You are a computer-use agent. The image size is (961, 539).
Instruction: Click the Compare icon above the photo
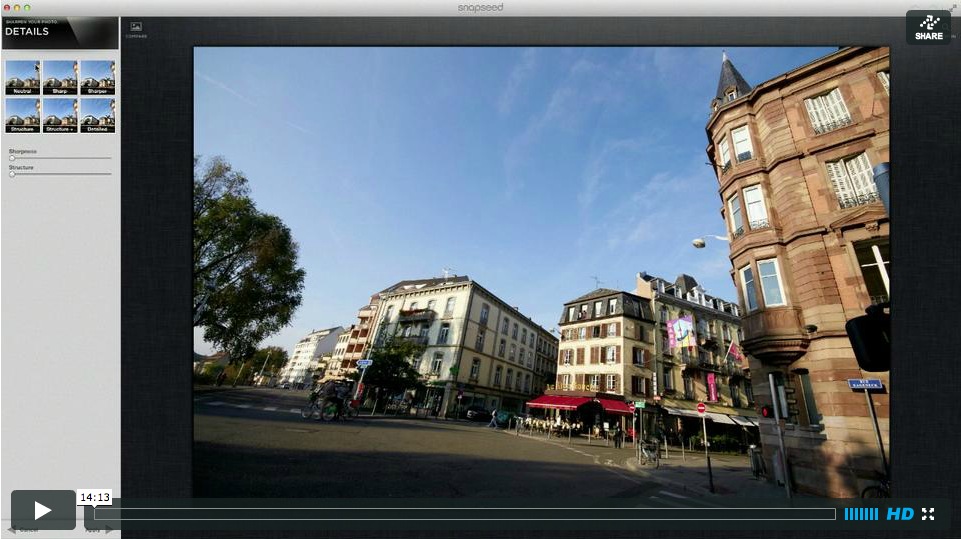(x=136, y=28)
